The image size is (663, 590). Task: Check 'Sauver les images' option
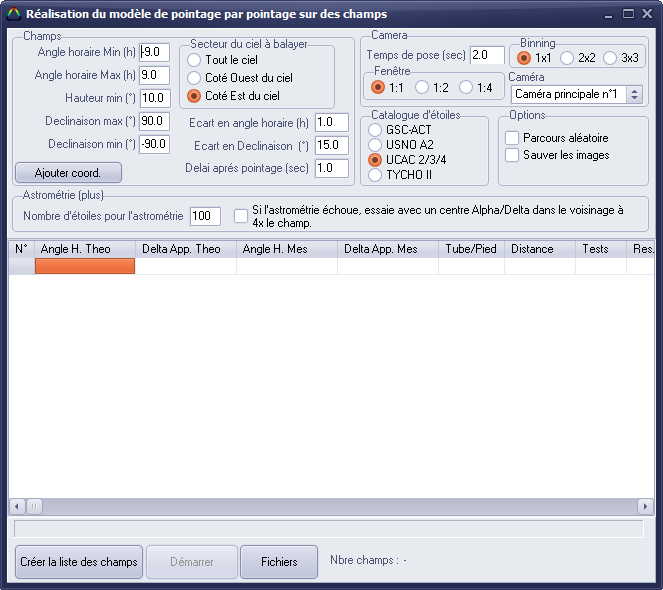[512, 155]
